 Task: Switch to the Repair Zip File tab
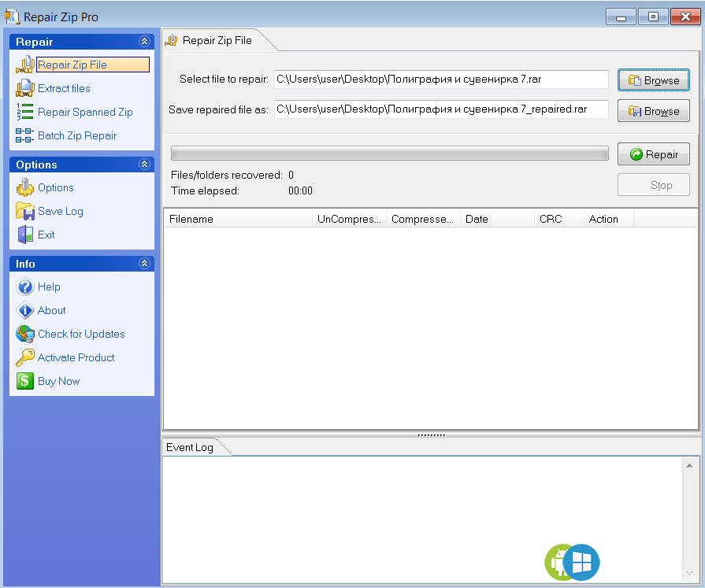click(x=217, y=40)
